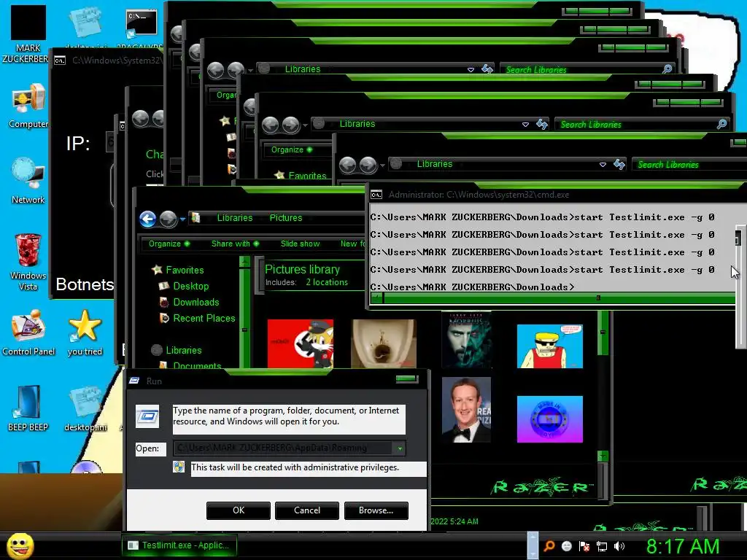Select the Windows Vista recycle bin icon

click(x=28, y=262)
